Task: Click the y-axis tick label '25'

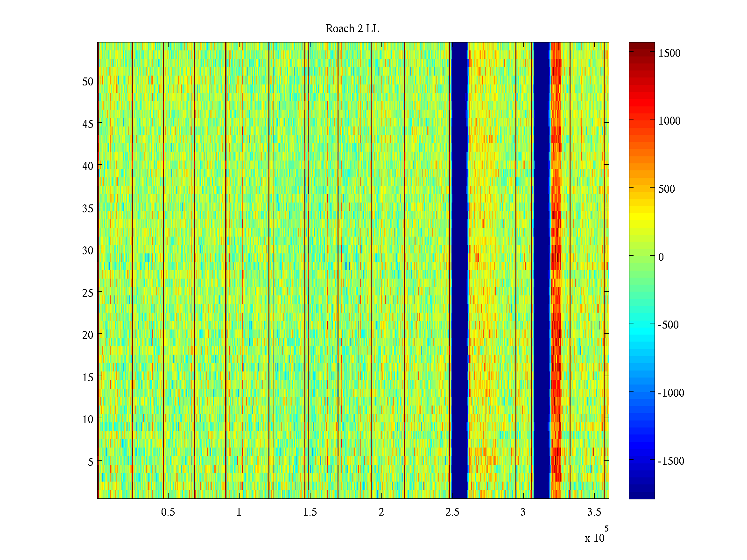Action: (x=88, y=293)
